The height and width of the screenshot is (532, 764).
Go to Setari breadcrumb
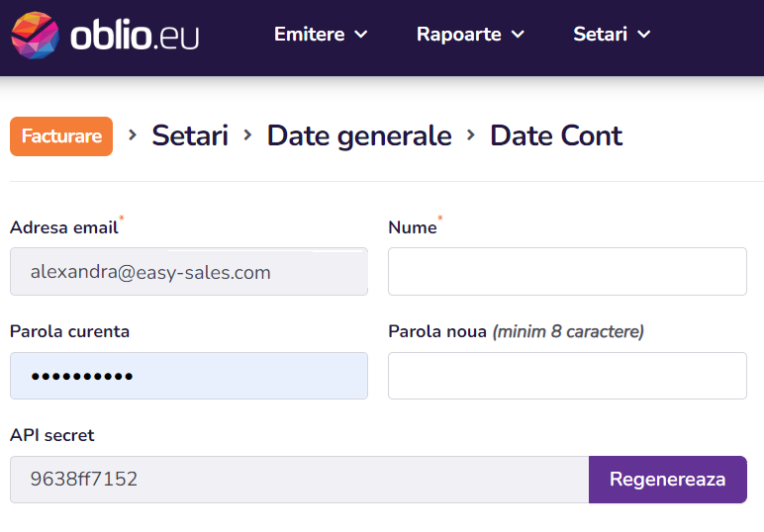[x=190, y=135]
